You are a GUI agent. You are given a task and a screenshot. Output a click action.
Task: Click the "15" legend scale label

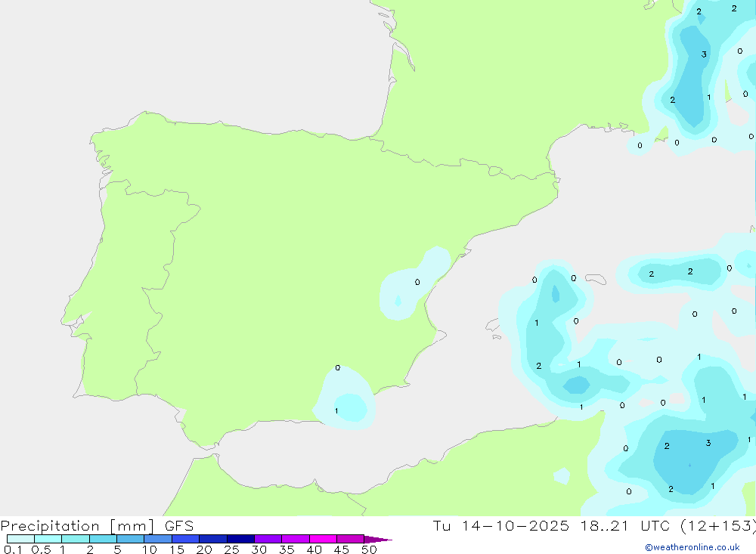coord(176,549)
